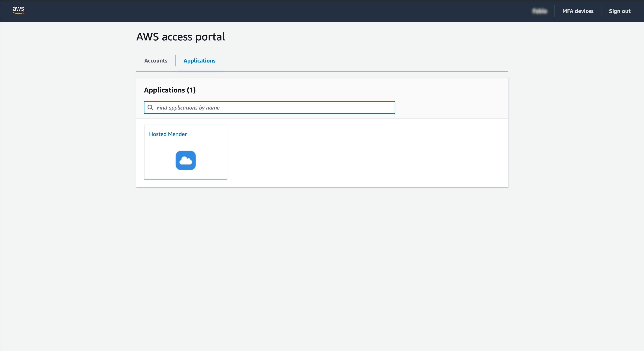Select the Applications tab
Image resolution: width=644 pixels, height=351 pixels.
coord(199,61)
